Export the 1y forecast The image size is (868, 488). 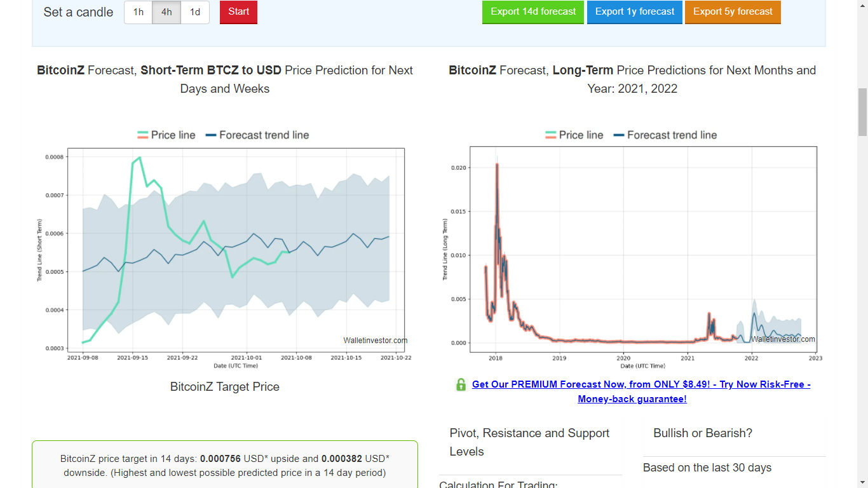[x=635, y=12]
